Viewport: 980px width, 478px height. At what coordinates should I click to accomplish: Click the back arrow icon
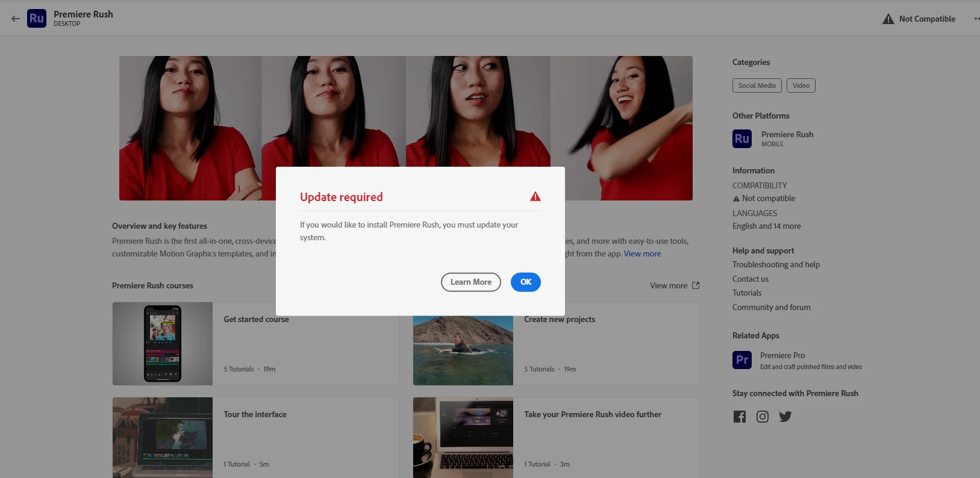coord(16,19)
